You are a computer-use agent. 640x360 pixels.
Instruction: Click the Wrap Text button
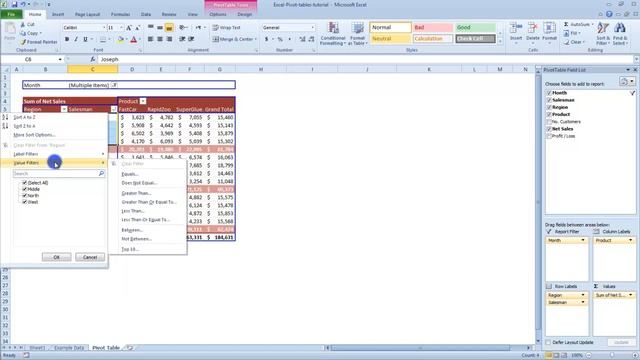click(x=227, y=27)
